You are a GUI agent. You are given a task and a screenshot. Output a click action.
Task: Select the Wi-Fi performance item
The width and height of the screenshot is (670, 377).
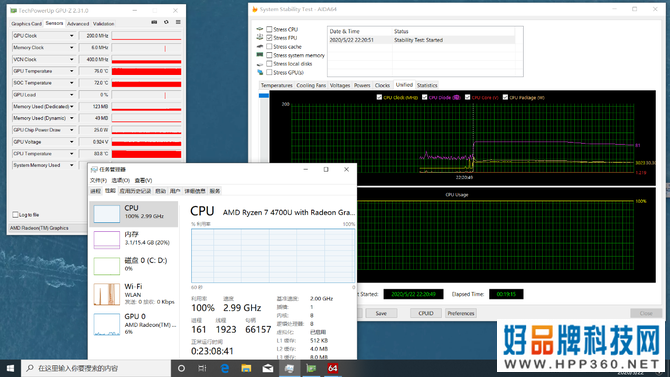133,293
